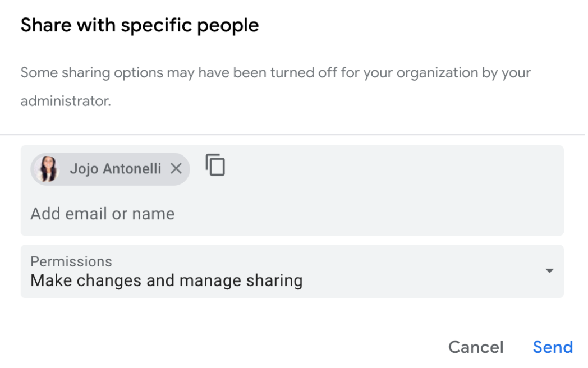The width and height of the screenshot is (588, 368).
Task: Click the round avatar in the recipient chip
Action: (47, 169)
